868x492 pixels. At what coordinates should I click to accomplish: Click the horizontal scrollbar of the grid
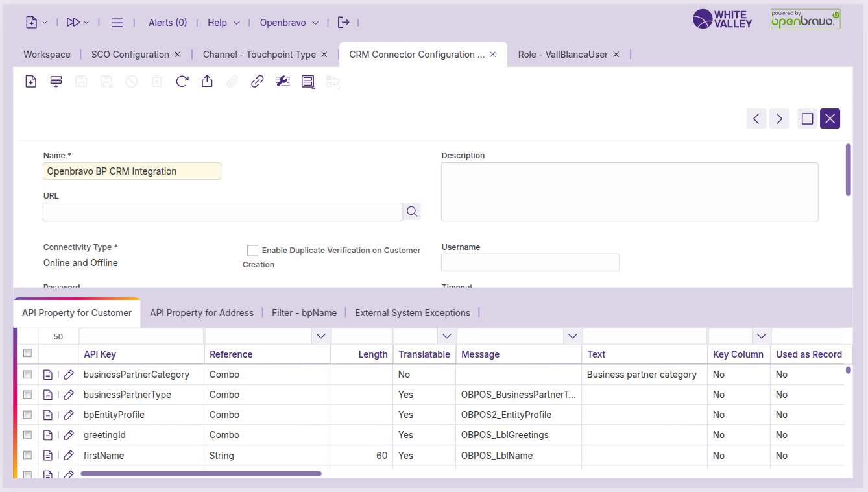pos(201,474)
